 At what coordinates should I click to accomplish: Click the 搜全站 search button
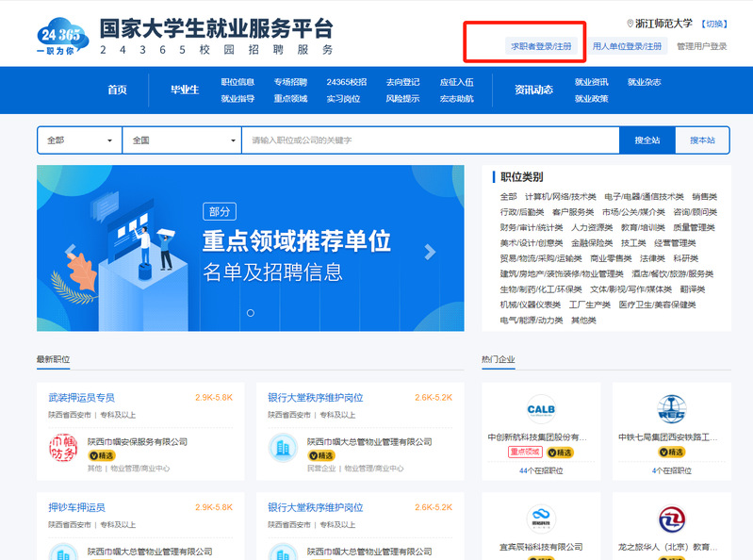(x=647, y=140)
